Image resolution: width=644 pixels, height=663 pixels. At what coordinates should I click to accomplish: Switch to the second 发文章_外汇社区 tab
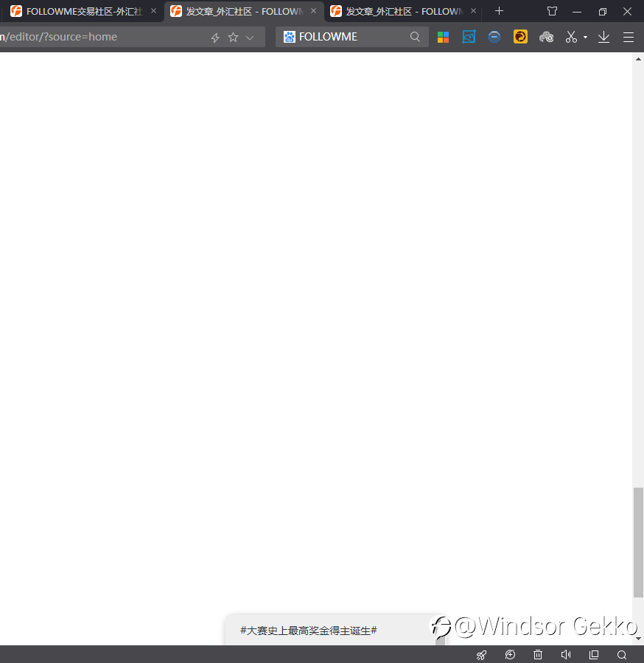point(244,11)
